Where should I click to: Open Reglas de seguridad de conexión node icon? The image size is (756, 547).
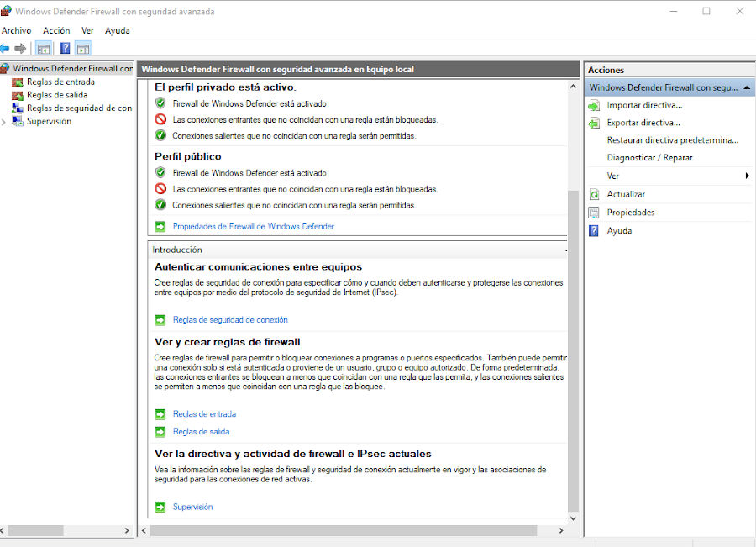click(18, 108)
